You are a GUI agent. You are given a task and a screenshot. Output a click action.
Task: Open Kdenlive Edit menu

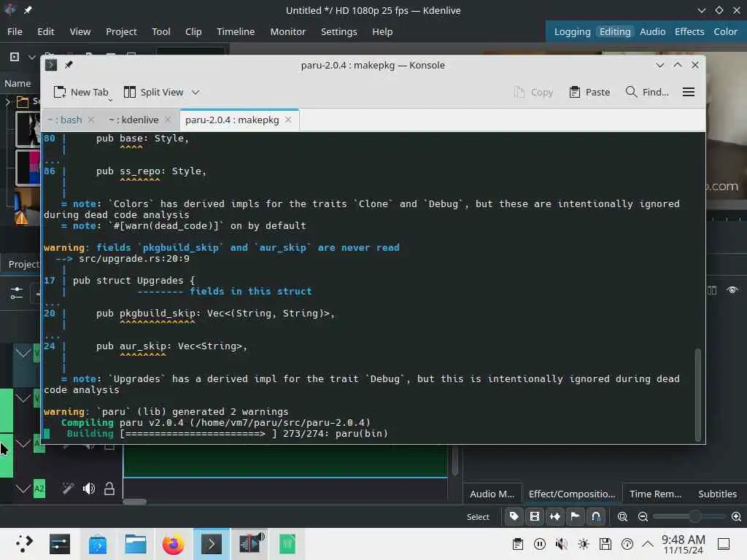coord(46,31)
